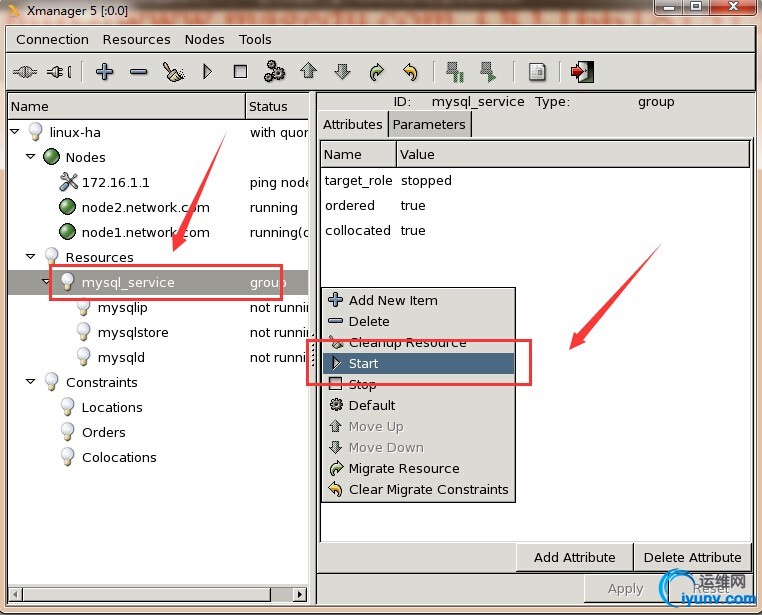Click the move up arrow toolbar icon
The image size is (762, 615).
pos(309,71)
